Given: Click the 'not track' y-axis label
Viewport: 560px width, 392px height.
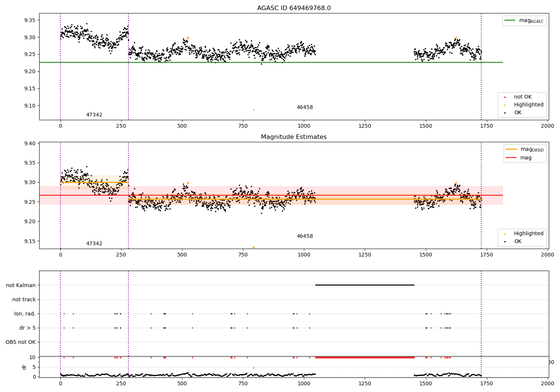Looking at the screenshot, I should (24, 299).
